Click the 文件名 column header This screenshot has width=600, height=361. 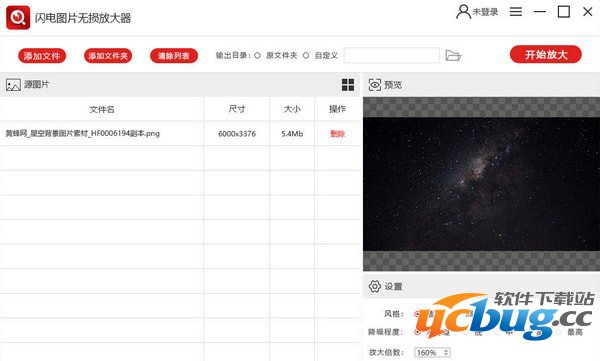(102, 109)
